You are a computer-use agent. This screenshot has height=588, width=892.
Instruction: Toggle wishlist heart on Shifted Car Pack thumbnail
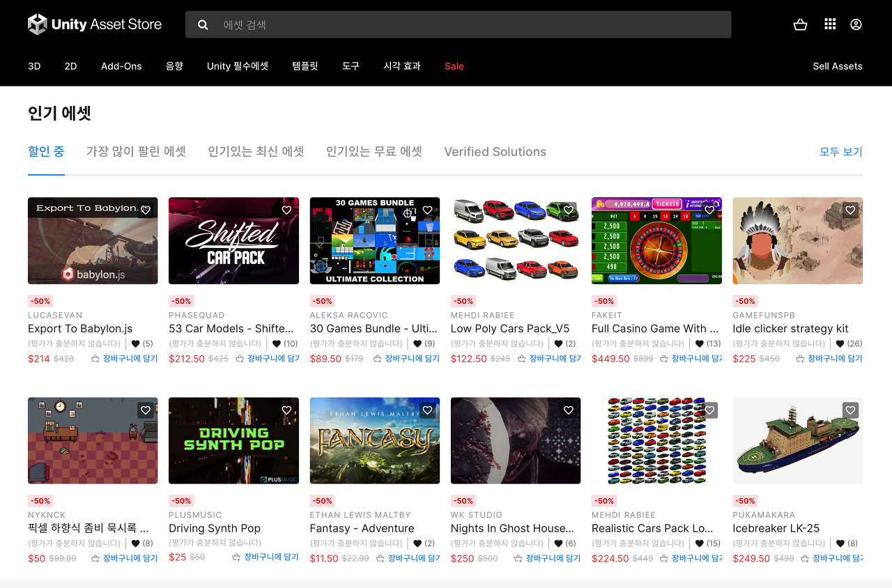[286, 210]
